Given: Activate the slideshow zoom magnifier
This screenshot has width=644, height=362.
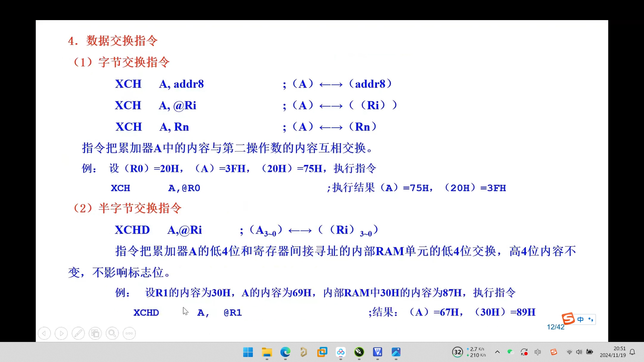Looking at the screenshot, I should [112, 334].
